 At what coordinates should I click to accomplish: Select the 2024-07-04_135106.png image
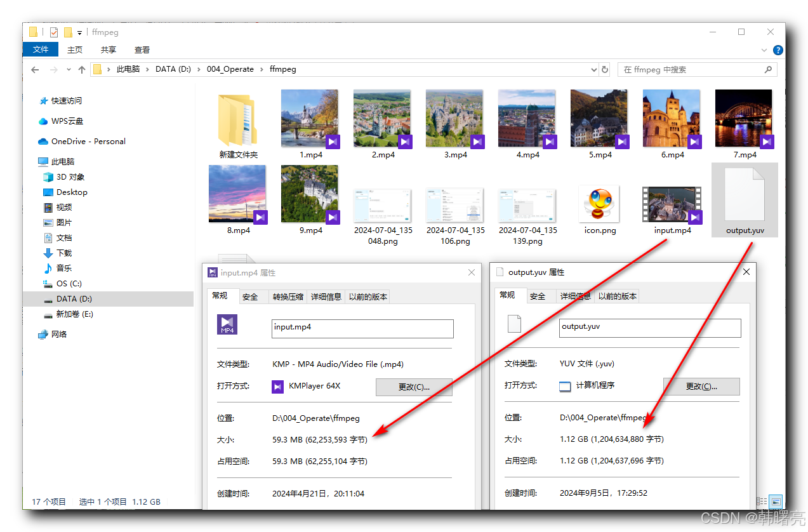point(455,205)
